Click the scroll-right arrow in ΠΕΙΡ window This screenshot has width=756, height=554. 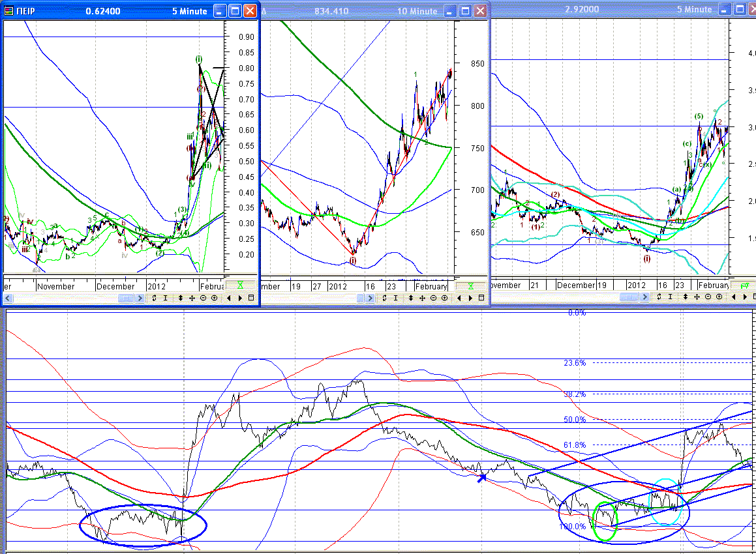tap(140, 299)
